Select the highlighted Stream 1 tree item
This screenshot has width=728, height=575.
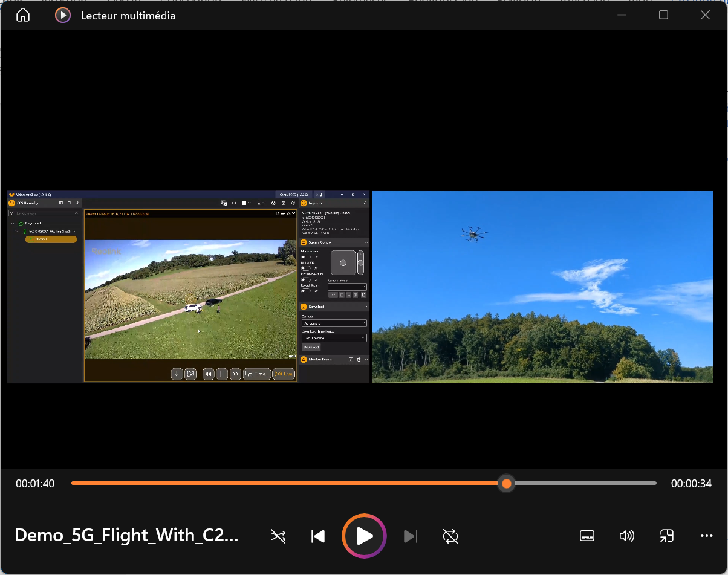(x=51, y=239)
